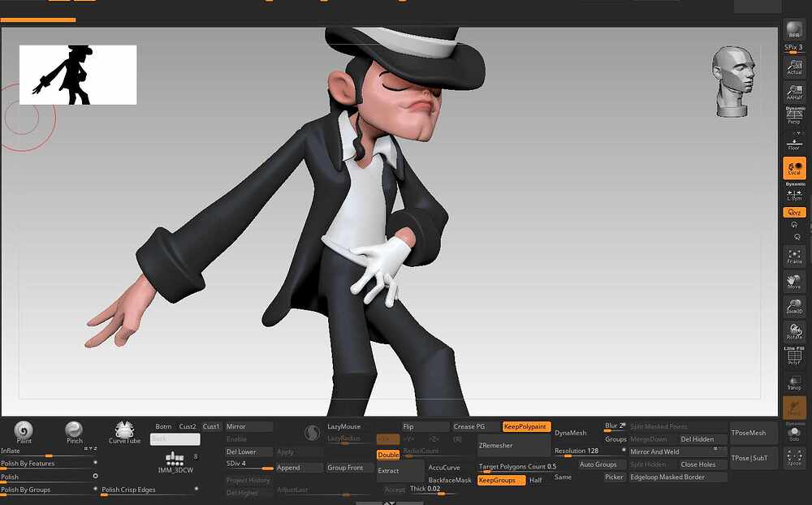Image resolution: width=812 pixels, height=505 pixels.
Task: Click TPose|SubT button
Action: pyautogui.click(x=754, y=459)
